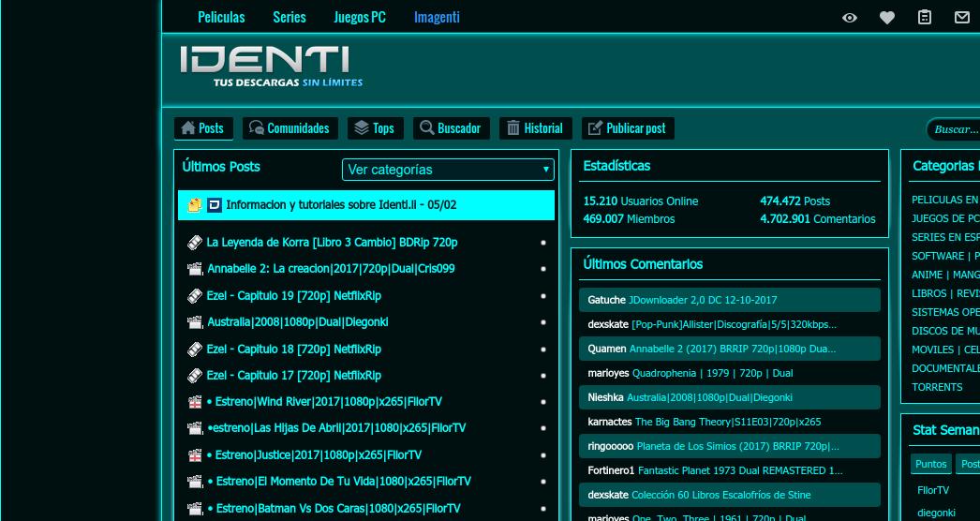Click Publicar post button
The width and height of the screenshot is (980, 521).
click(x=628, y=128)
